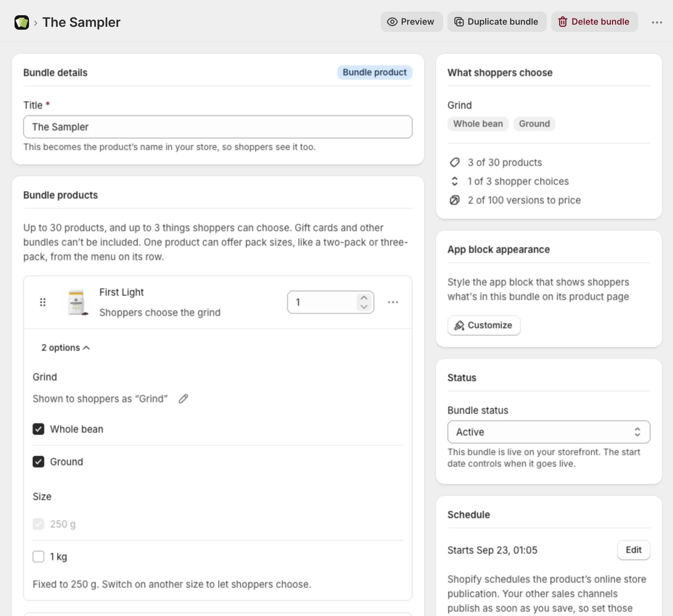Collapse the 2 options expander

(x=65, y=348)
